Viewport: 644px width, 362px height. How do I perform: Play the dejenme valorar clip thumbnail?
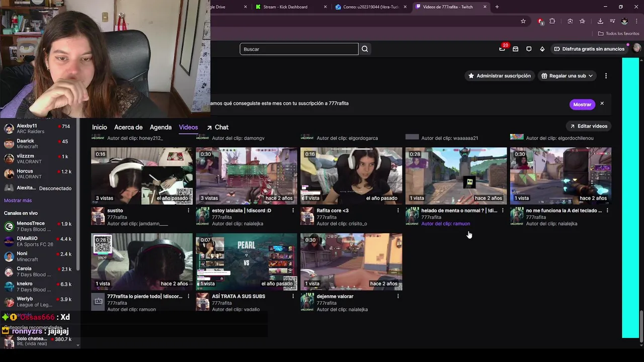(x=351, y=261)
